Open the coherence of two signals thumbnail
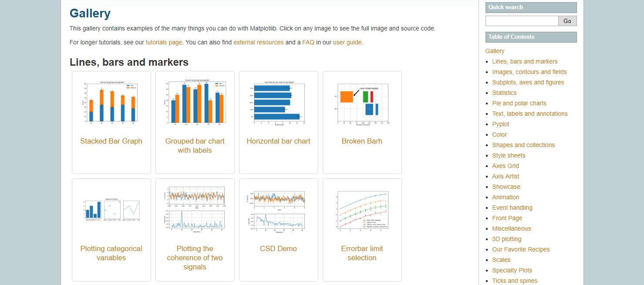The width and height of the screenshot is (644, 285). pos(195,210)
